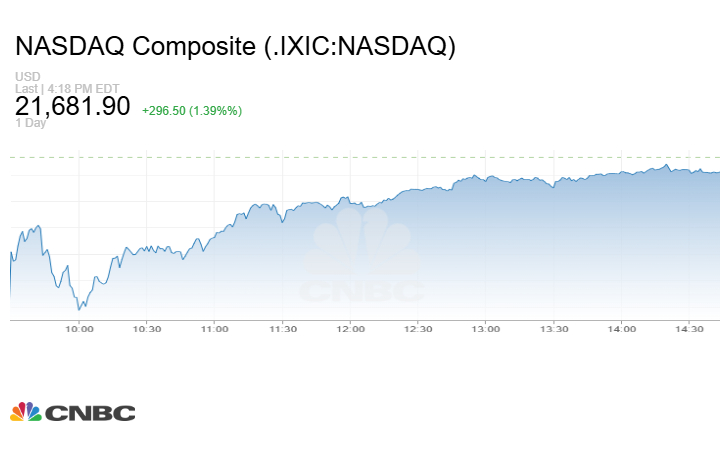Screen dimensions: 720x450
Task: Click the 11:00 time axis label
Action: pyautogui.click(x=215, y=328)
